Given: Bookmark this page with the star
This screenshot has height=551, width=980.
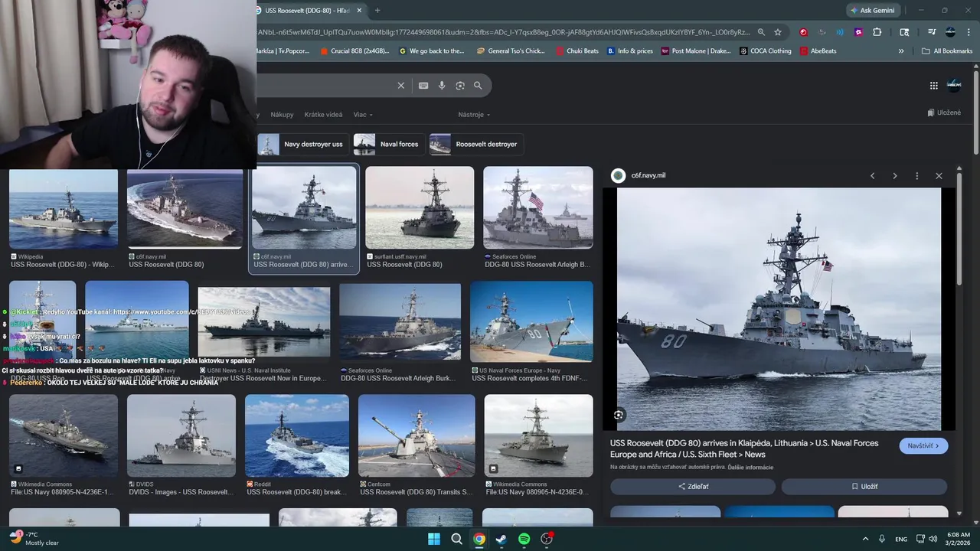Looking at the screenshot, I should coord(778,32).
